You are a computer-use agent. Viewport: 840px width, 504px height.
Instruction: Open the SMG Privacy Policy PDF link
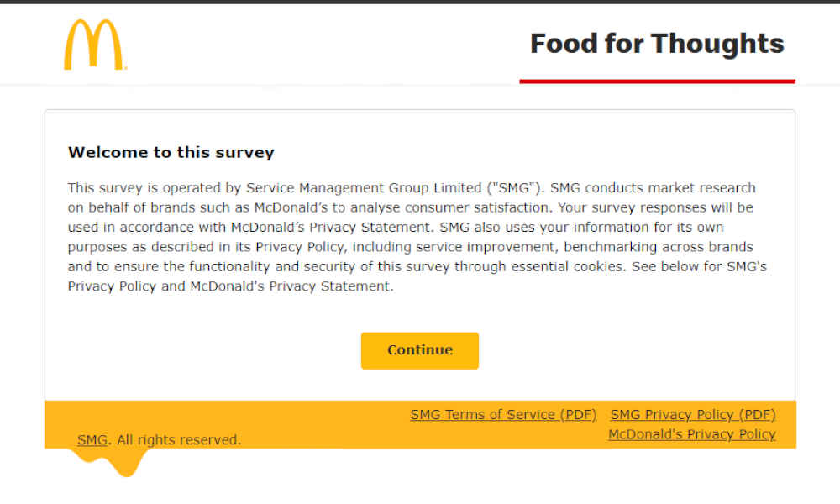pos(693,415)
